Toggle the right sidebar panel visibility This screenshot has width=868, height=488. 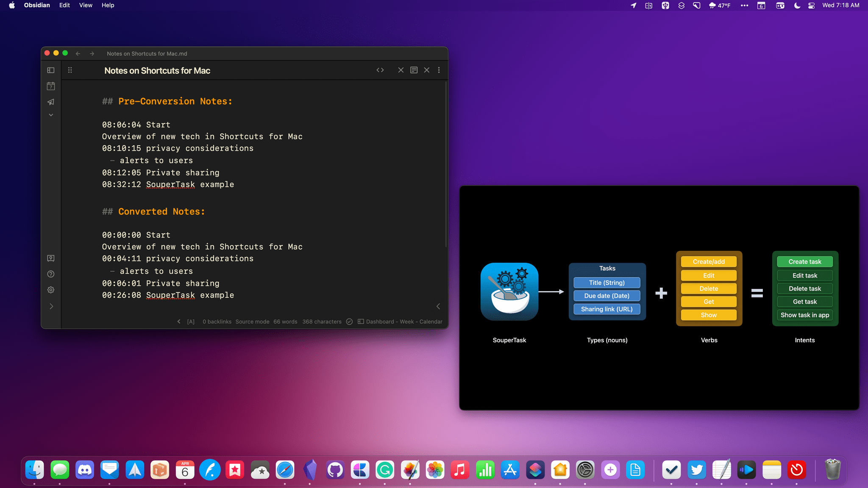pos(439,306)
